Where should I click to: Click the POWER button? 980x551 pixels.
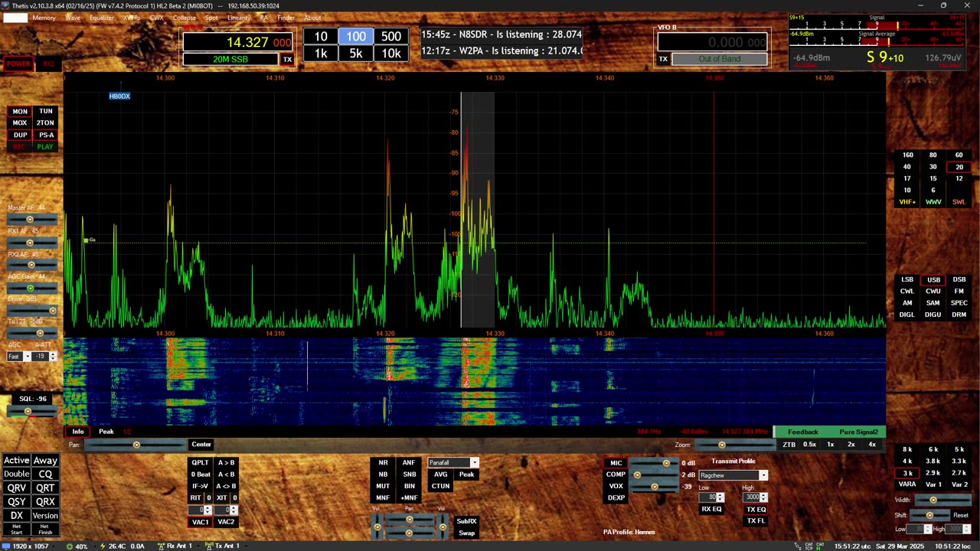point(18,64)
